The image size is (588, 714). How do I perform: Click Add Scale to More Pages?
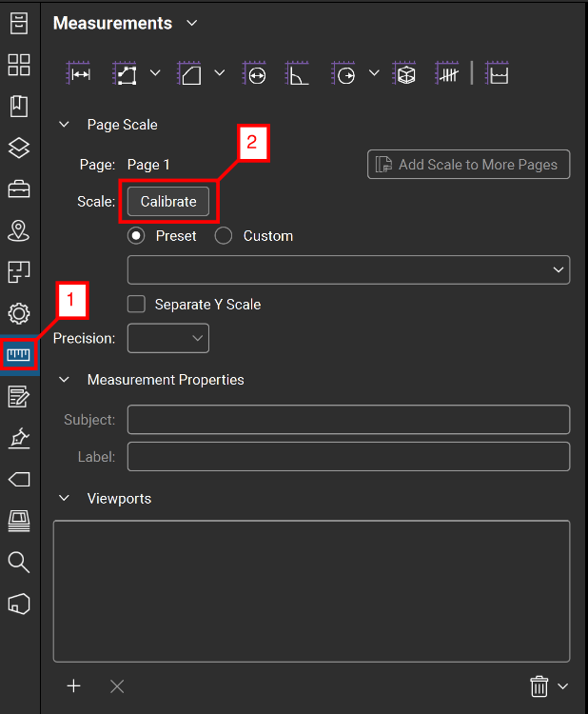[469, 165]
